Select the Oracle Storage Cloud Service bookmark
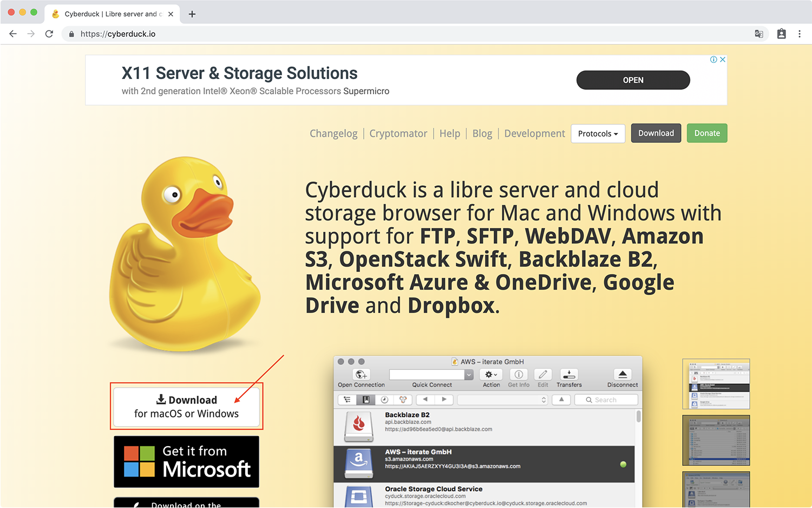This screenshot has height=508, width=812. (x=484, y=496)
